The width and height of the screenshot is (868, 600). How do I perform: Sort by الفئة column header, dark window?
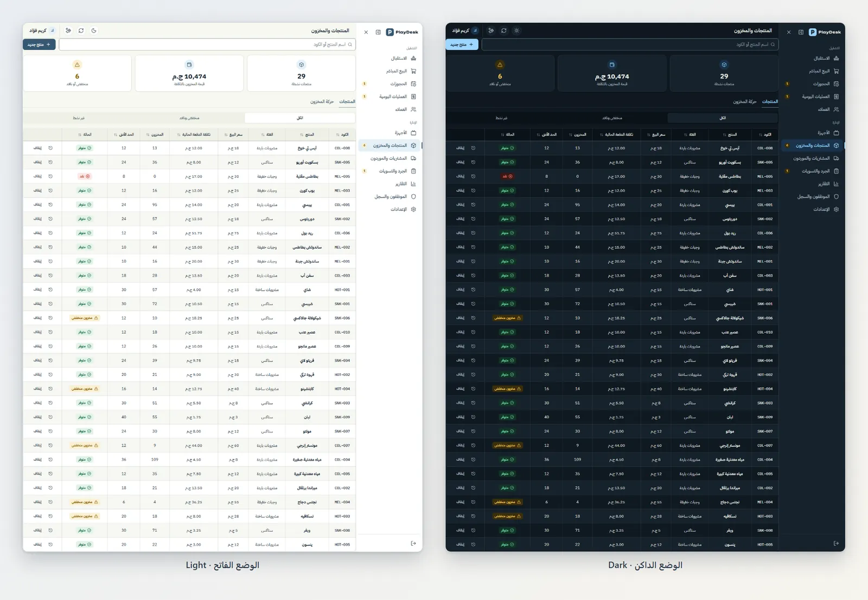[x=690, y=135]
